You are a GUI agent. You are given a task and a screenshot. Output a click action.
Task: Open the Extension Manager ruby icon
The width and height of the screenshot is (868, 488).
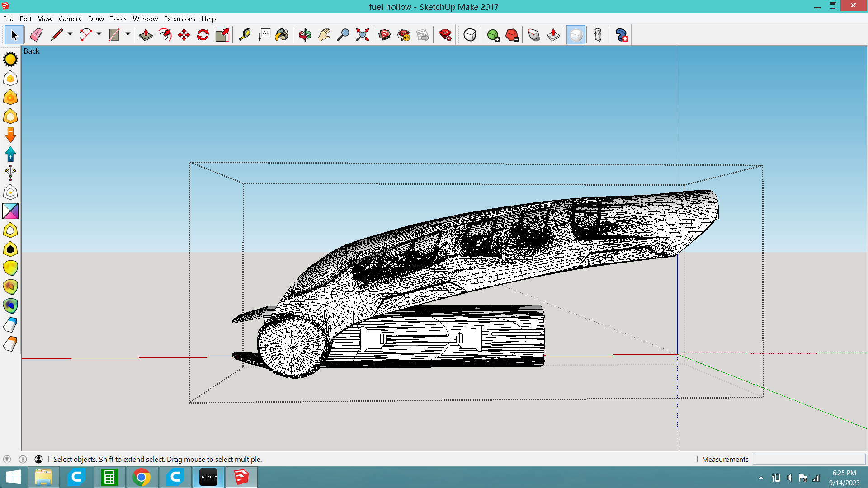click(x=445, y=35)
